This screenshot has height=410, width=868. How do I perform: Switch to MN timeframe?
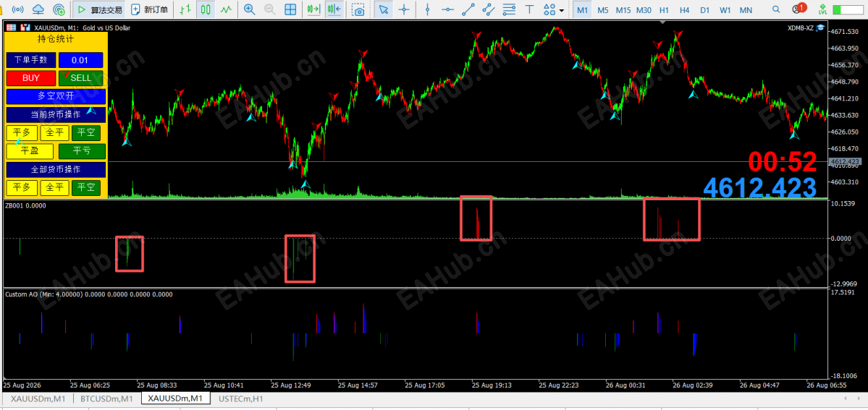click(746, 9)
